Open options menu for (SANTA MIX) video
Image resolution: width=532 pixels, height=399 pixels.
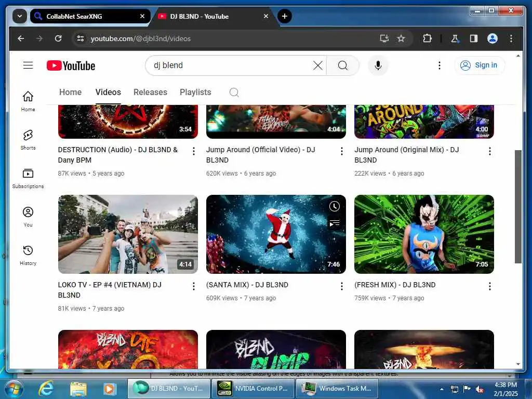pyautogui.click(x=342, y=286)
